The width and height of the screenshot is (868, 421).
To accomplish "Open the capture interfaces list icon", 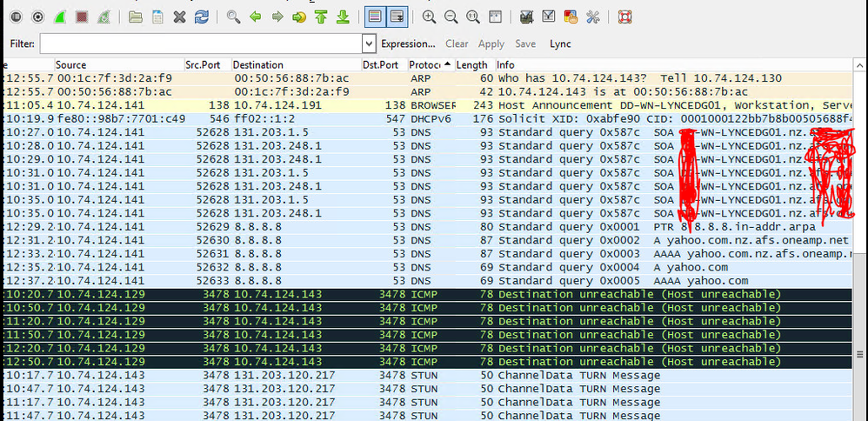I will (16, 17).
